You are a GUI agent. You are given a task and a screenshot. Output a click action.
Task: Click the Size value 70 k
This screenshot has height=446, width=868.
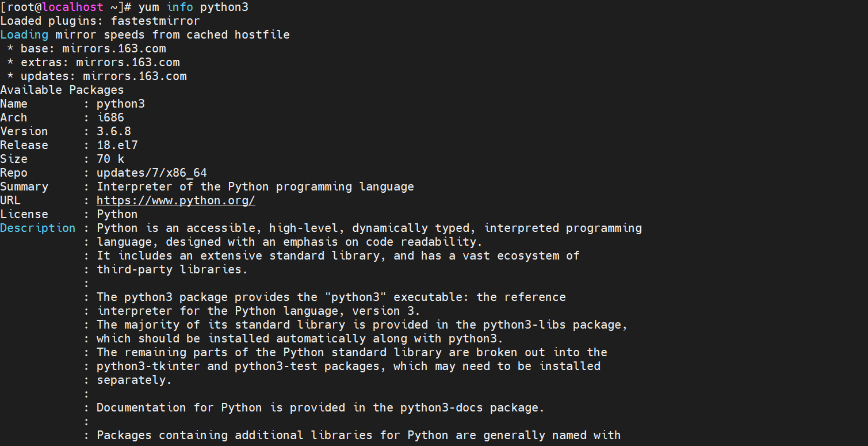[110, 159]
